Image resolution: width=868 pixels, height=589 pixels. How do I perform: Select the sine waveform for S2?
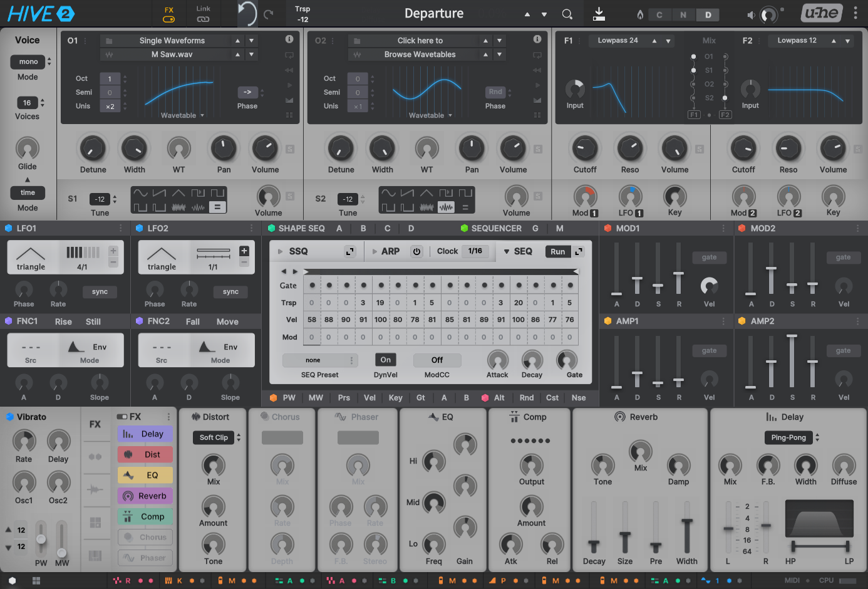point(388,193)
